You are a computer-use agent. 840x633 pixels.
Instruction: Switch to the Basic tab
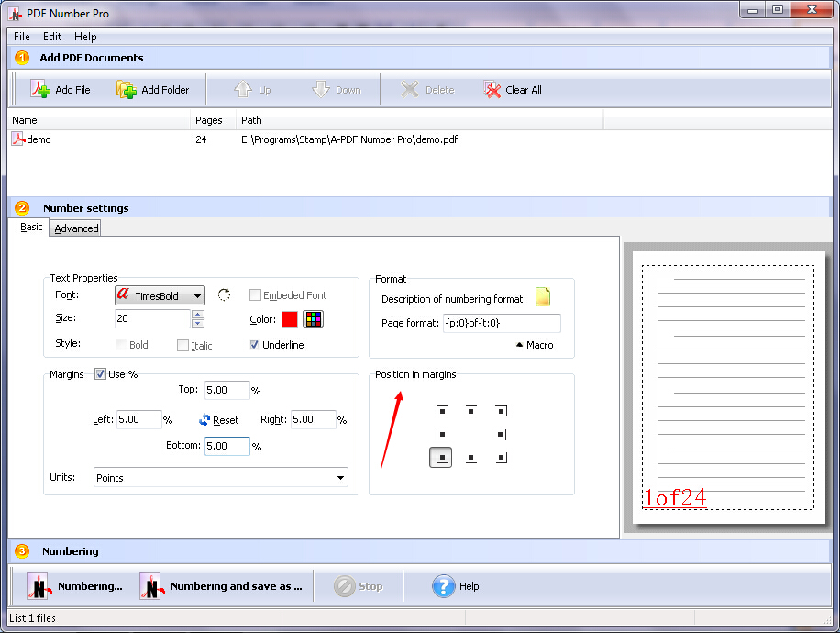click(31, 228)
